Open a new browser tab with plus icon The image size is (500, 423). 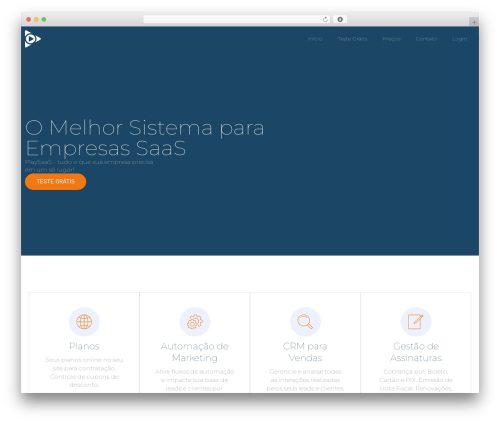[x=474, y=22]
